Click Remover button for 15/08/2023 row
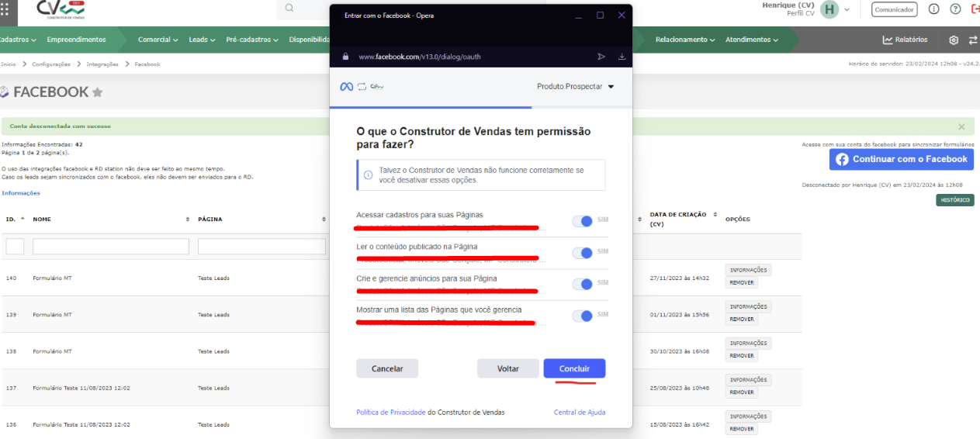The width and height of the screenshot is (980, 439). [x=741, y=428]
